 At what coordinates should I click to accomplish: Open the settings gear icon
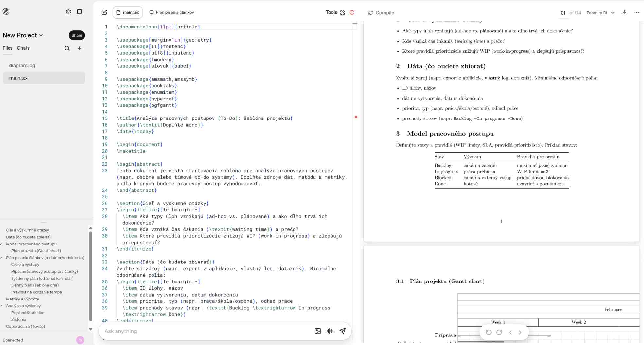[68, 12]
